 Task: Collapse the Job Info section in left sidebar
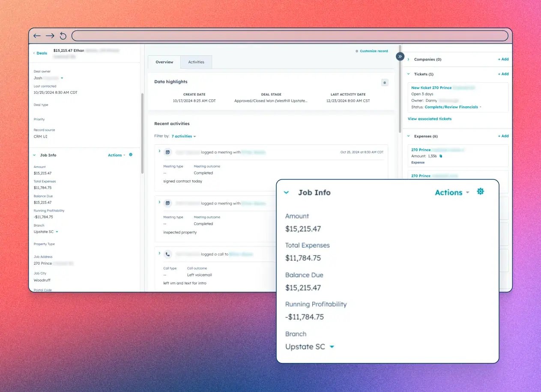[35, 155]
